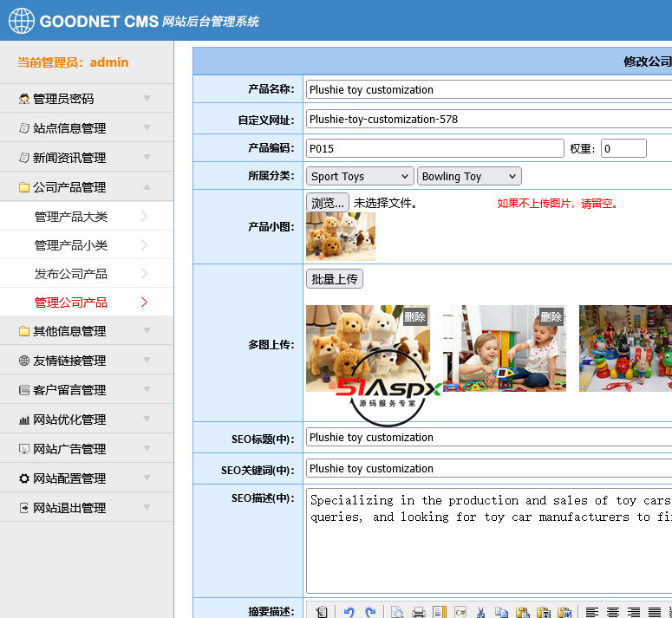Click the print icon in editor toolbar

click(418, 612)
